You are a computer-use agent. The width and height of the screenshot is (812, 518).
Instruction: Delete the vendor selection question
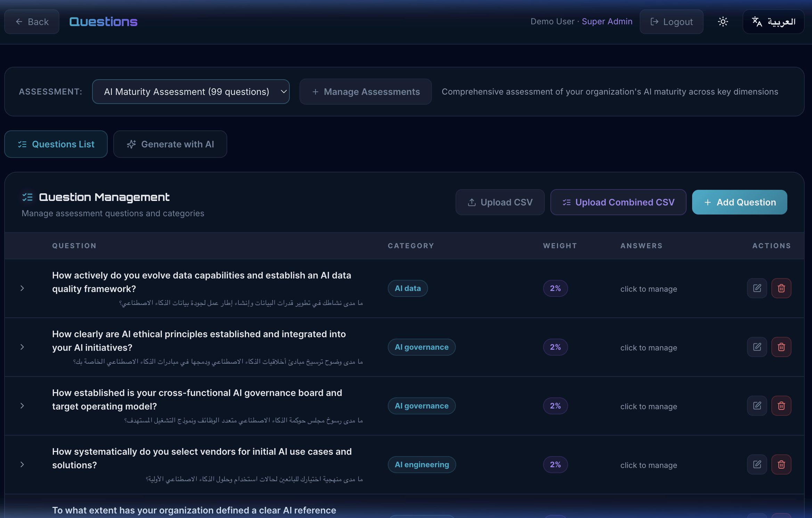(781, 464)
